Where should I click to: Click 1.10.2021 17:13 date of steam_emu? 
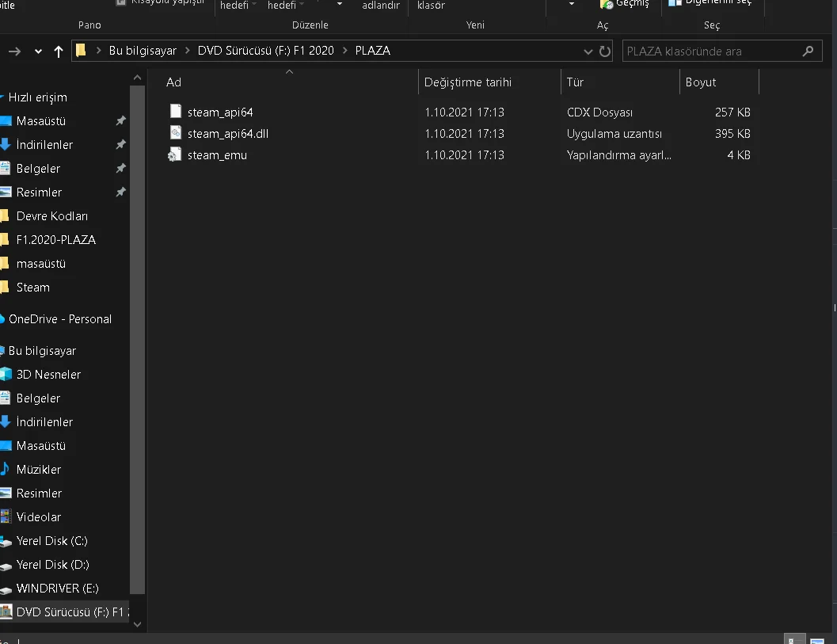tap(464, 154)
